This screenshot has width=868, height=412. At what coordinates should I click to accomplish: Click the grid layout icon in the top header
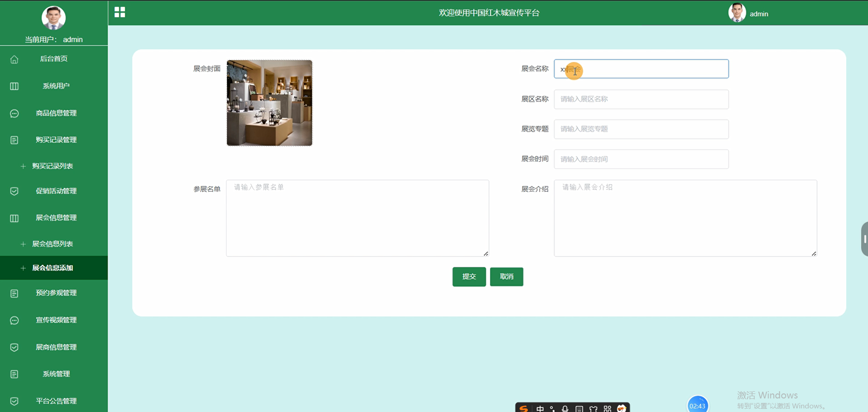tap(119, 12)
